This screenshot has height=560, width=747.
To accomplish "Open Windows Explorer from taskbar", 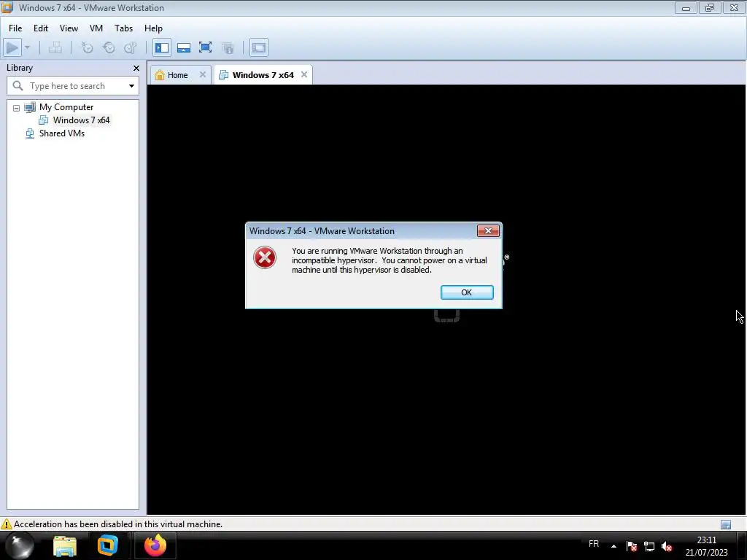I will coord(65,546).
